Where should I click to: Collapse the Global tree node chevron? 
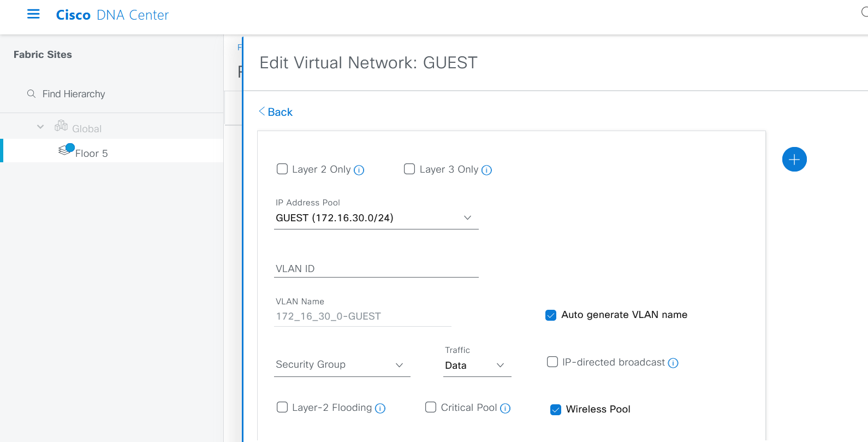point(40,127)
